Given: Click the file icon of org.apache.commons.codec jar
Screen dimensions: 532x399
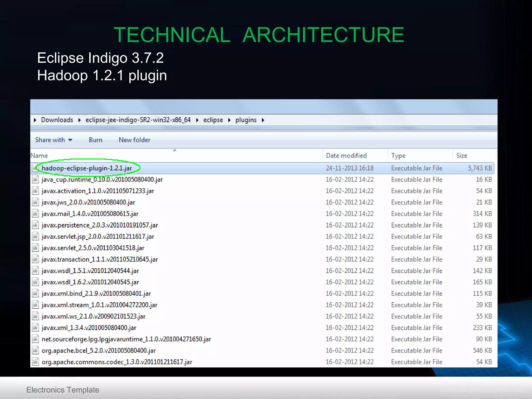Looking at the screenshot, I should coord(36,362).
